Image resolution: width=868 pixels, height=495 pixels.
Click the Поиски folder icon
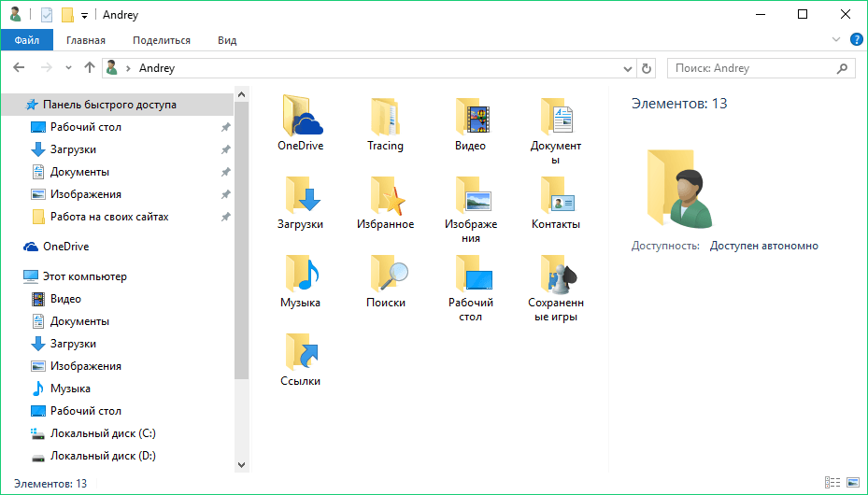pos(385,275)
